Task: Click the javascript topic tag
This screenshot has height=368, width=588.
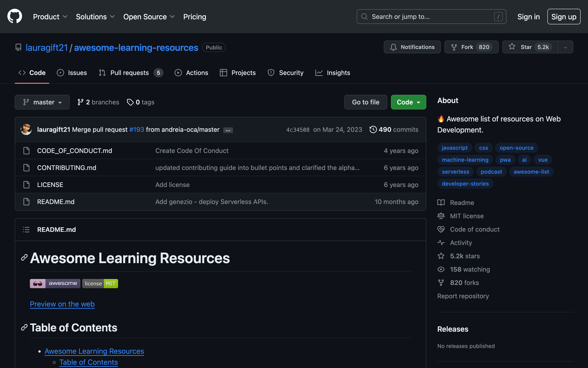Action: 455,148
